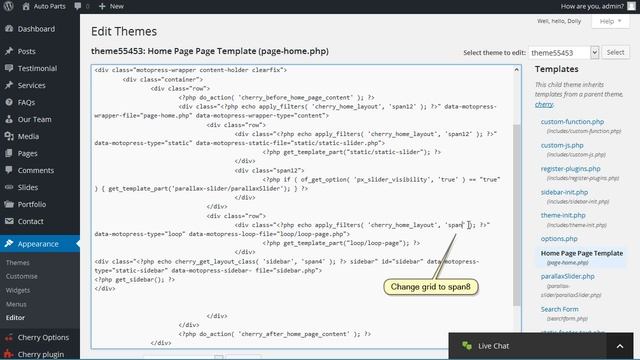This screenshot has height=360, width=640.
Task: Open Menus submenu item
Action: click(16, 304)
